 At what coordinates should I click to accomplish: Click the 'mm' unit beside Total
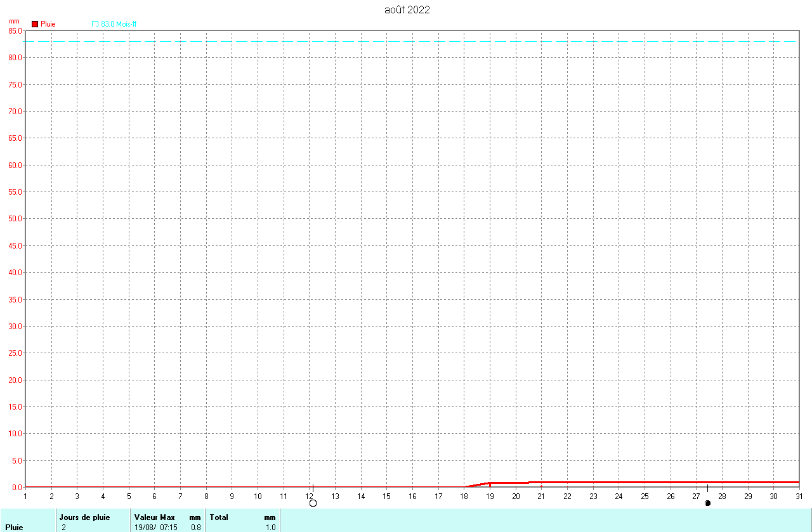coord(270,517)
